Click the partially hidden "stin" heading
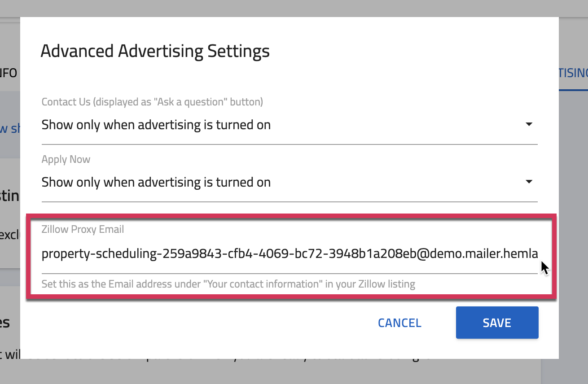Image resolution: width=588 pixels, height=384 pixels. 10,196
